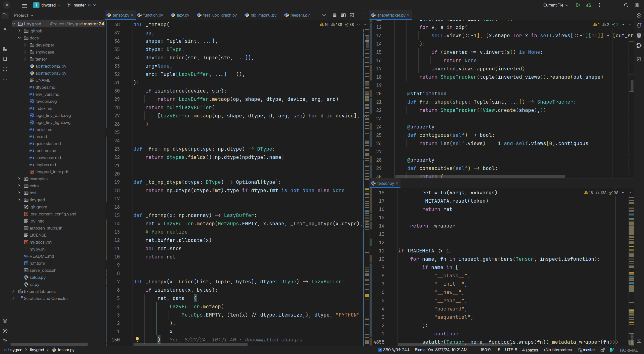Open Current File run configuration dropdown
The width and height of the screenshot is (644, 354).
click(555, 5)
